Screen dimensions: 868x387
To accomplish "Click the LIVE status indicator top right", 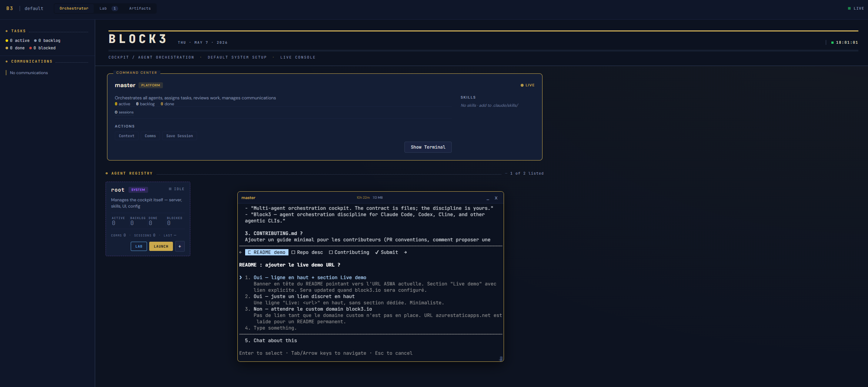I will pyautogui.click(x=856, y=8).
